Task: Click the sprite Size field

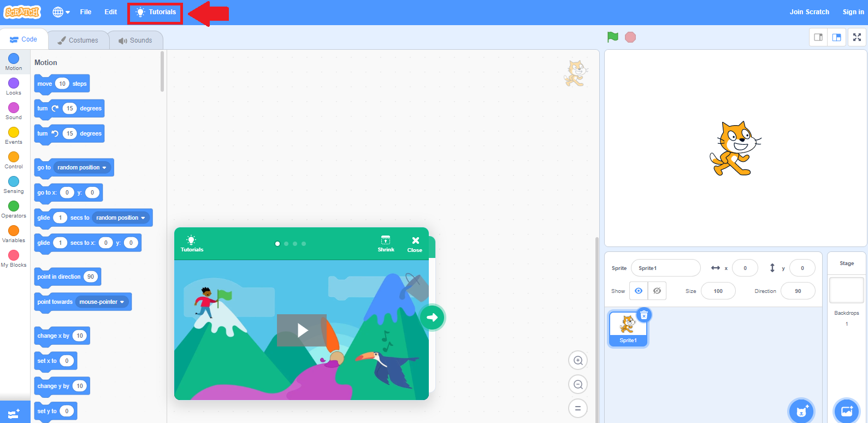Action: click(718, 291)
